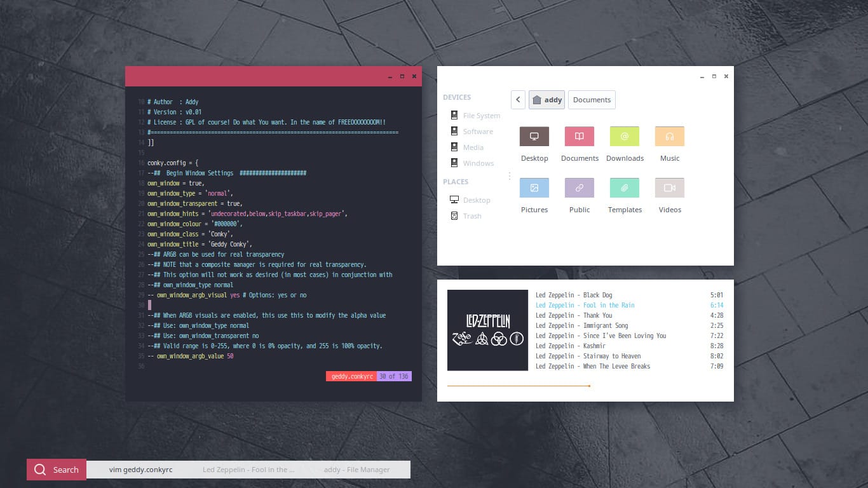Image resolution: width=868 pixels, height=488 pixels.
Task: Minimize the file manager window
Action: (x=702, y=76)
